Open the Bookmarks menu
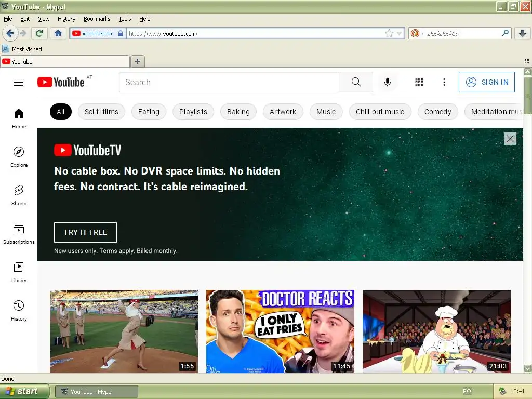The height and width of the screenshot is (399, 532). [97, 19]
